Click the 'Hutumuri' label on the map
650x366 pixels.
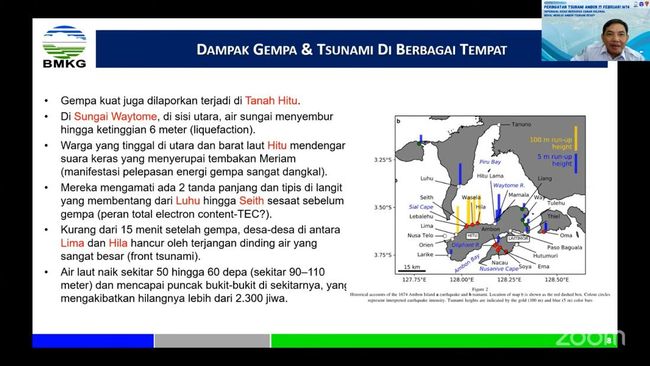coord(545,256)
